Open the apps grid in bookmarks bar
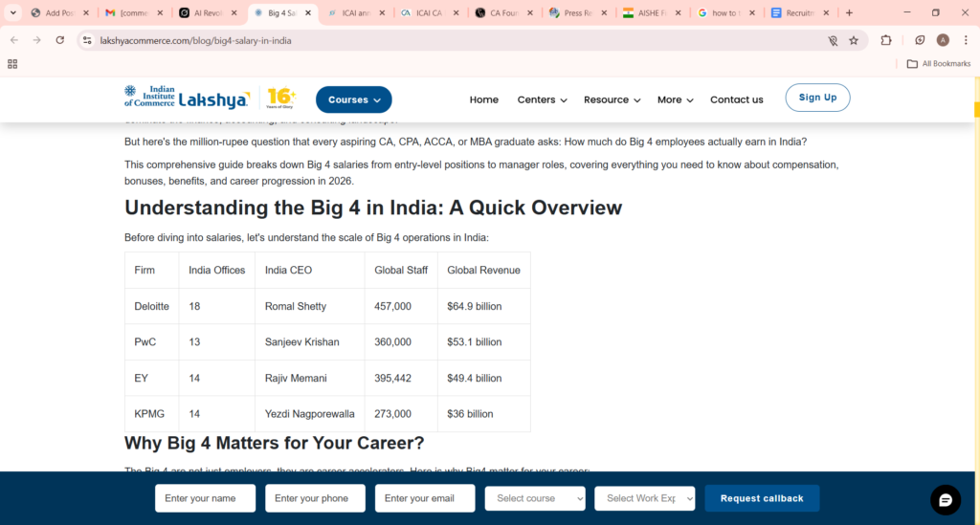This screenshot has height=525, width=980. [x=12, y=64]
